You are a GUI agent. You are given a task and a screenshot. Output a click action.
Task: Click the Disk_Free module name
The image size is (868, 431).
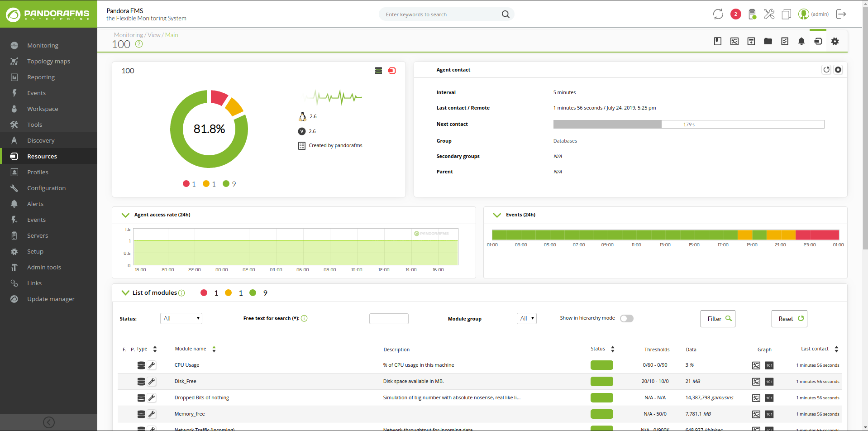[x=186, y=381]
